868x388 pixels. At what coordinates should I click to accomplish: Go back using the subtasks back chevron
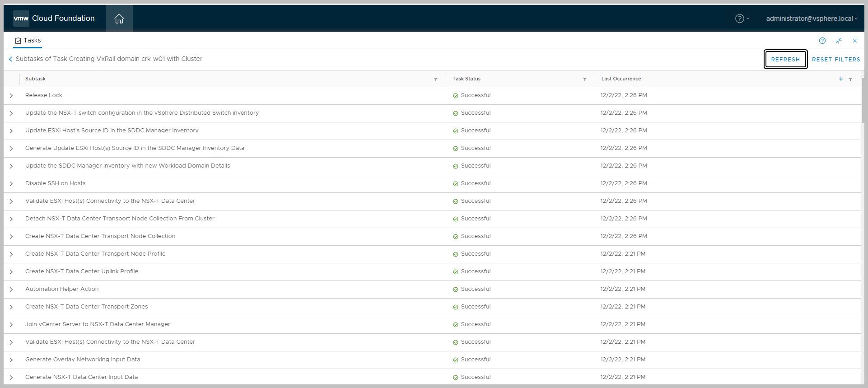pos(10,59)
